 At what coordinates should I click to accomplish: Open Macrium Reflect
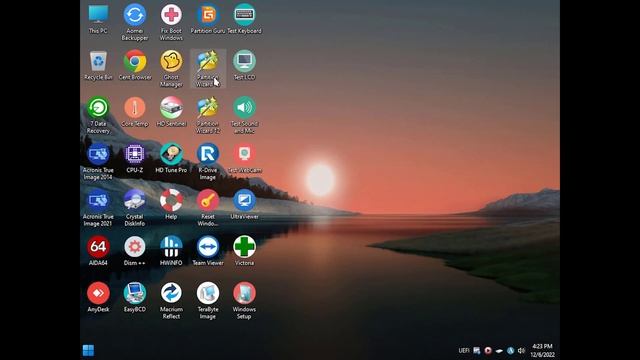(171, 301)
